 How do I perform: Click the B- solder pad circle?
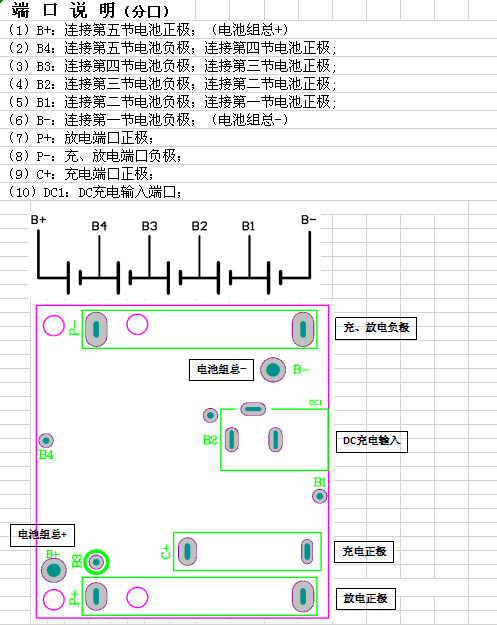[273, 369]
